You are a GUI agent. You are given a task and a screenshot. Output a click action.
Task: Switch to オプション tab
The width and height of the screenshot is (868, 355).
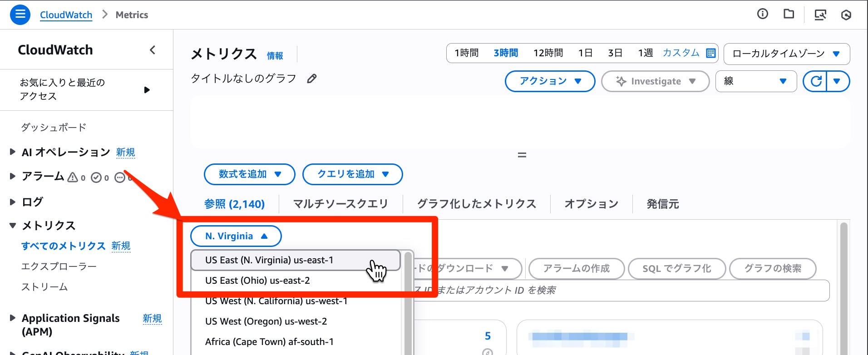pyautogui.click(x=592, y=204)
